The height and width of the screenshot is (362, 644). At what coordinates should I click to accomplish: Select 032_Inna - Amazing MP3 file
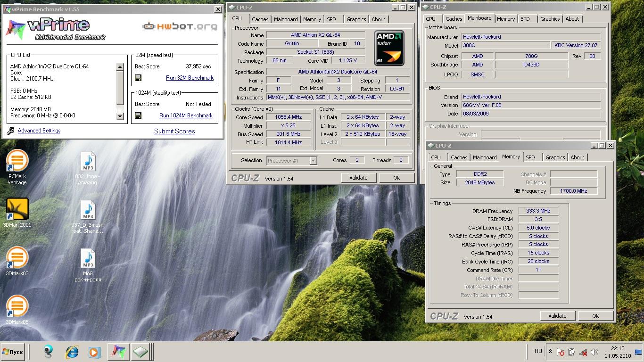click(88, 168)
